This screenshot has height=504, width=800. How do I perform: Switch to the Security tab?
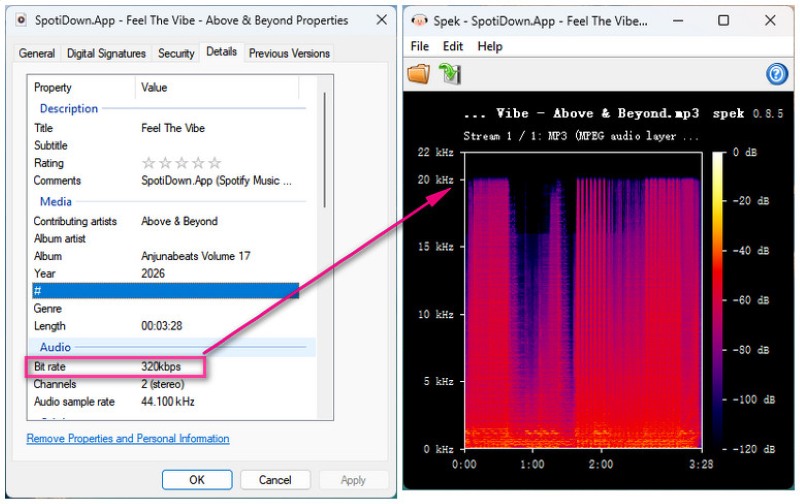[x=176, y=53]
